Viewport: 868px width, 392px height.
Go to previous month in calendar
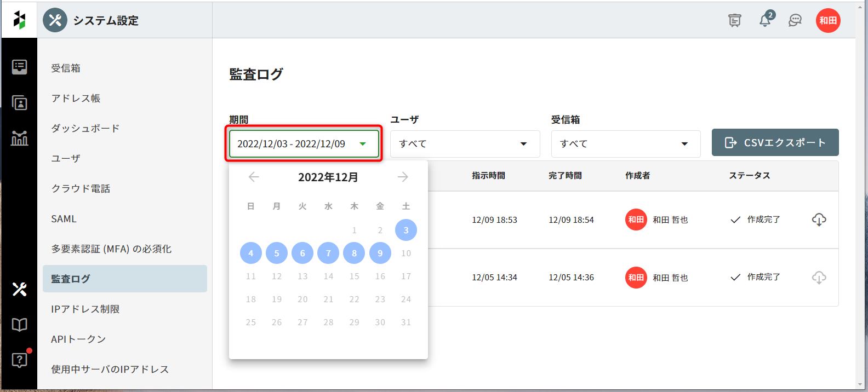coord(254,177)
